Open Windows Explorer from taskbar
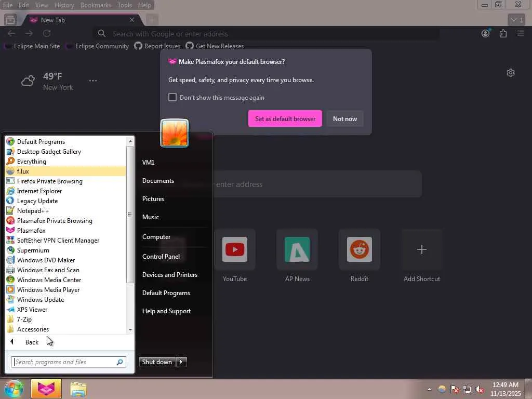Image resolution: width=532 pixels, height=399 pixels. (x=78, y=389)
